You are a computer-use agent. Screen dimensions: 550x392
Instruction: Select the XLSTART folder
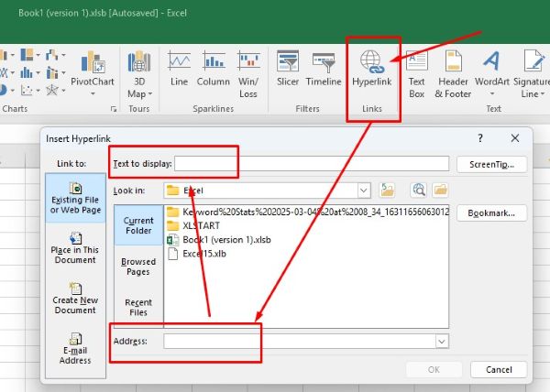click(193, 225)
